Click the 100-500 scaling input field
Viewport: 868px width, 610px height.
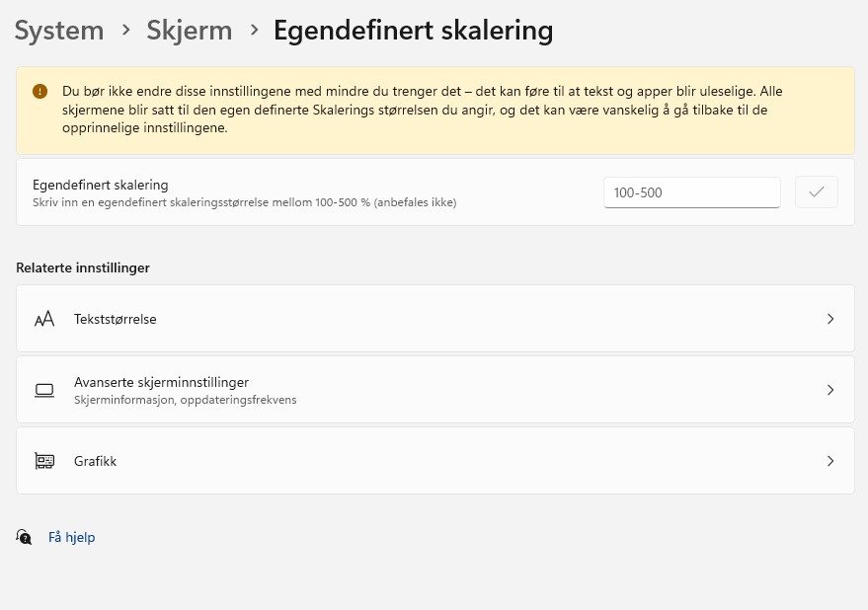[x=691, y=192]
